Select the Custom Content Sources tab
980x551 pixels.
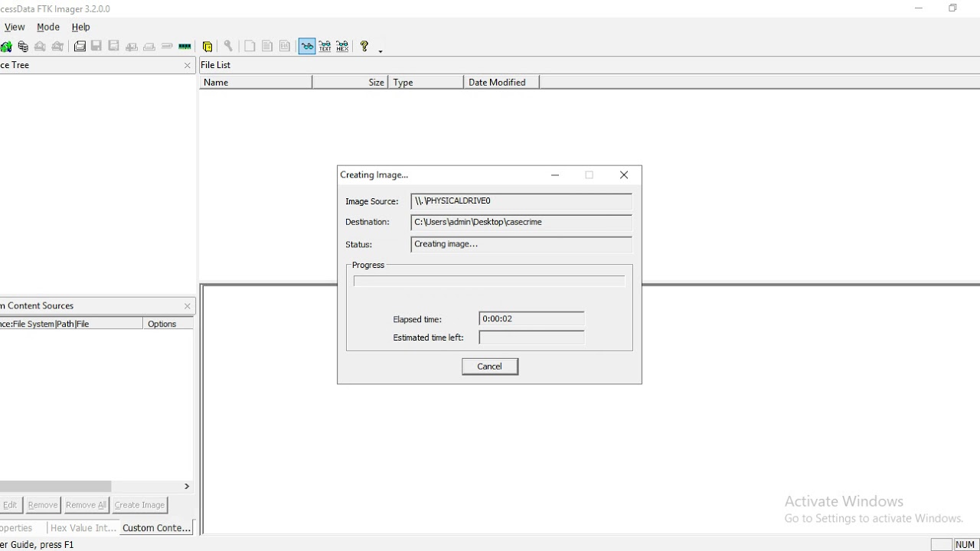[157, 528]
